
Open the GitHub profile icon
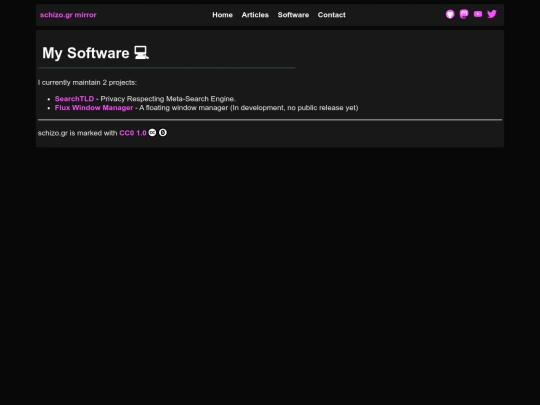[x=450, y=14]
